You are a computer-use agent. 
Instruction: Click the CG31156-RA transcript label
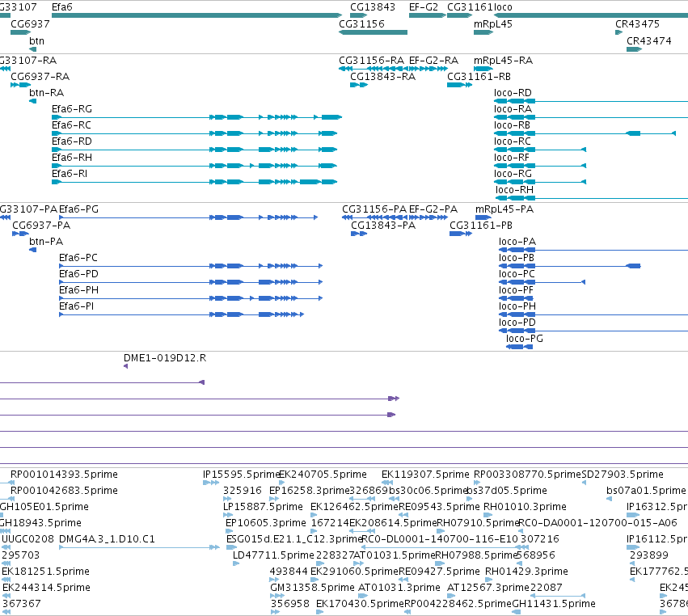(372, 61)
